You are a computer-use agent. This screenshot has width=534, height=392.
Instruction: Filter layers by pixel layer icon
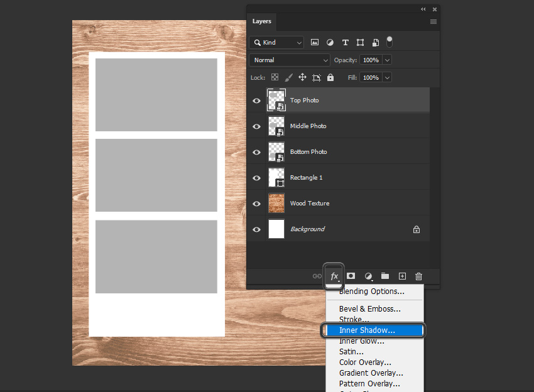pos(315,42)
